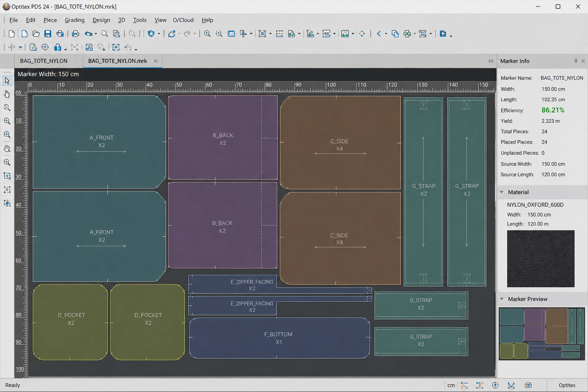This screenshot has height=392, width=588.
Task: Toggle the X-shaped snap icon in status bar
Action: point(511,385)
